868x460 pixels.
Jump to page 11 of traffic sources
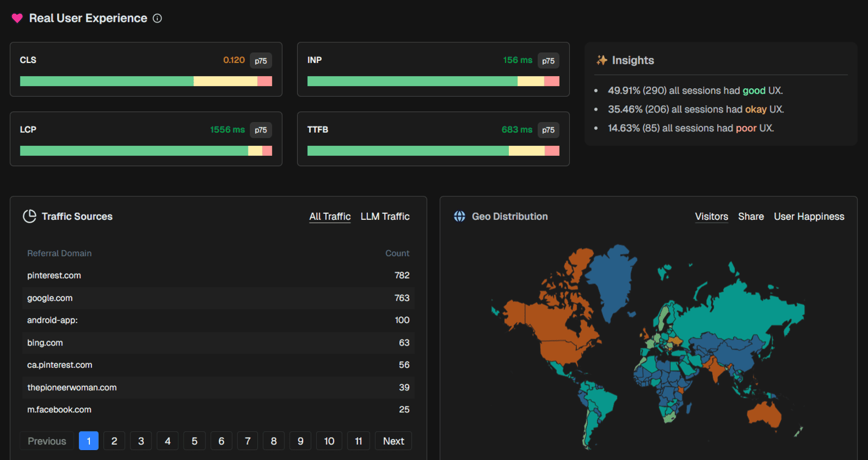(358, 441)
